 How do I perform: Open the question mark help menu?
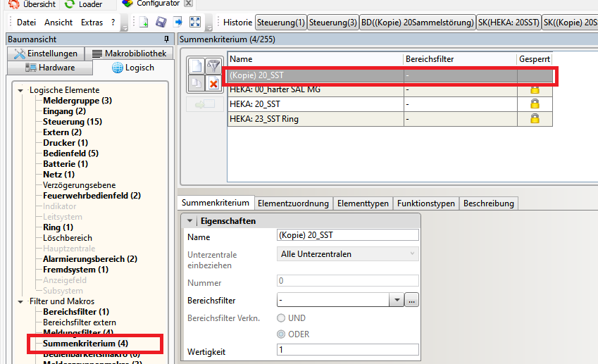point(113,23)
